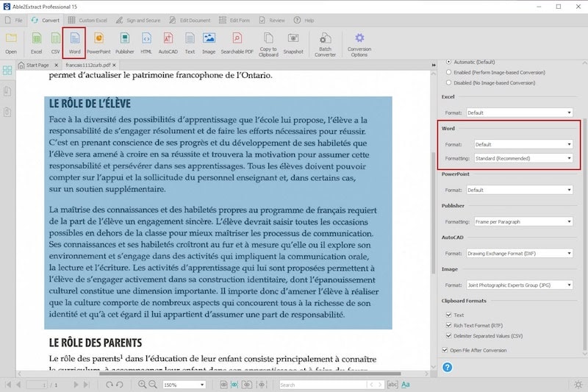This screenshot has height=392, width=588.
Task: Open the AutoCAD Format dropdown
Action: [520, 253]
